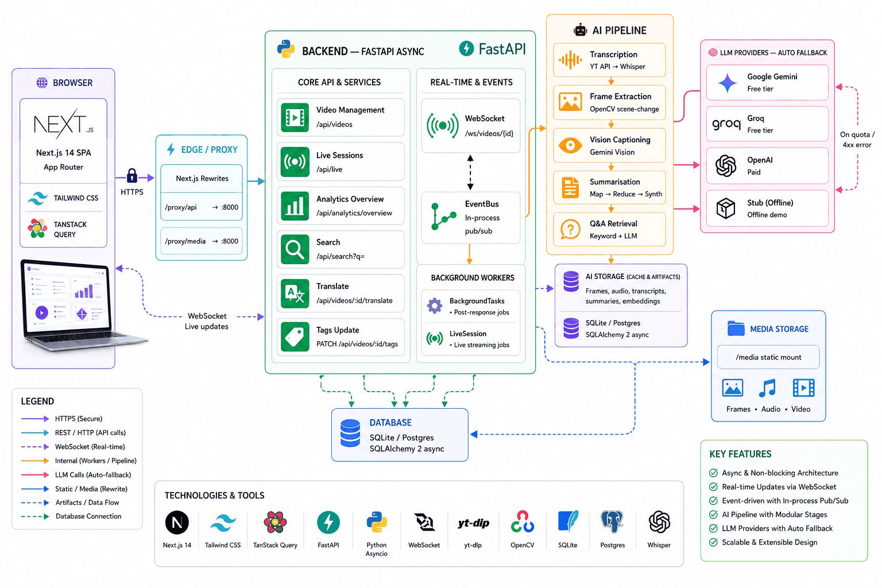This screenshot has height=588, width=882.
Task: Click the Vision Captioning eye icon
Action: (x=570, y=145)
